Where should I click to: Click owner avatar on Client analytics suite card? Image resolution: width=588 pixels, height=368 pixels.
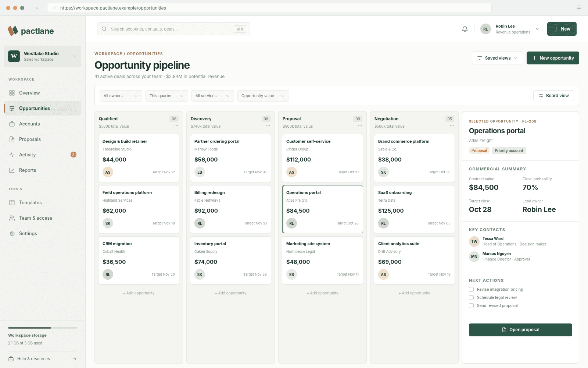point(383,275)
